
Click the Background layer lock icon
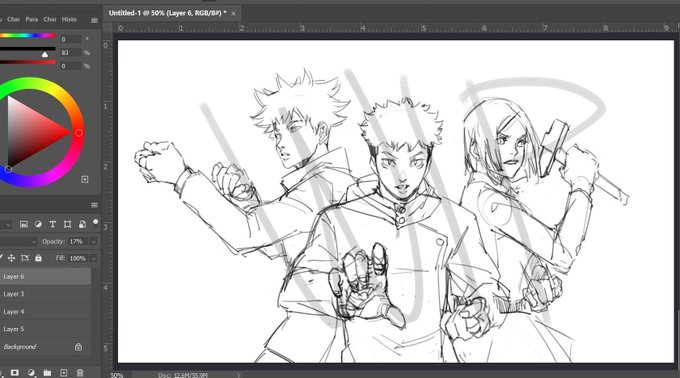(78, 347)
